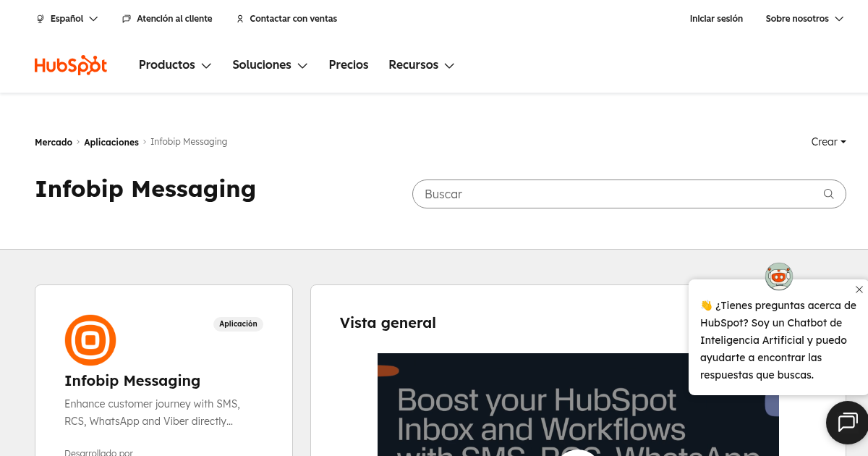The image size is (868, 456).
Task: Expand the Soluciones menu
Action: [270, 65]
